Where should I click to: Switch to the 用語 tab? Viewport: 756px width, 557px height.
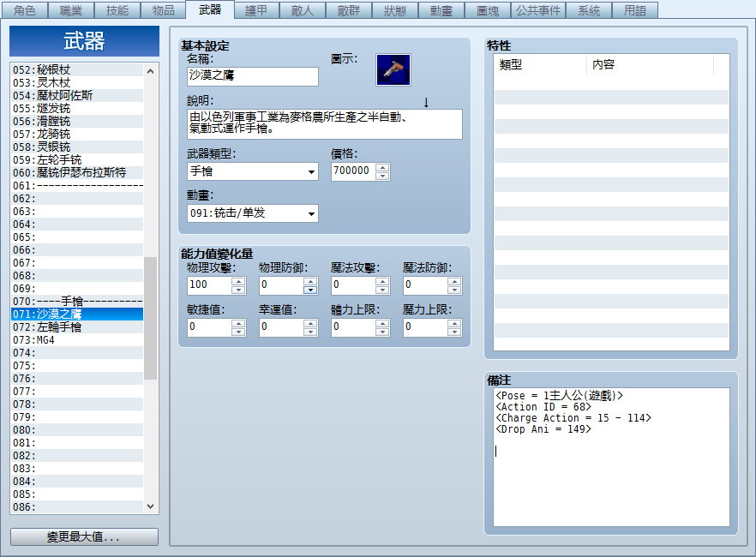click(x=635, y=10)
